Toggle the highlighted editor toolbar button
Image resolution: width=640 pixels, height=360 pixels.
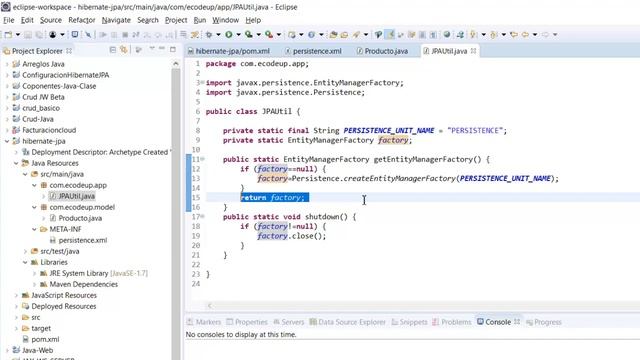(391, 35)
